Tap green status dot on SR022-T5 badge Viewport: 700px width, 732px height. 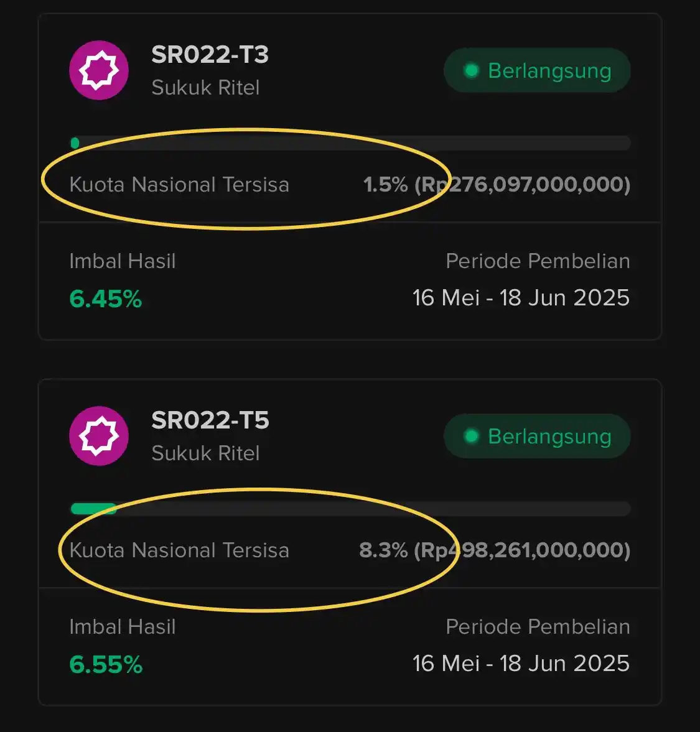pos(471,436)
